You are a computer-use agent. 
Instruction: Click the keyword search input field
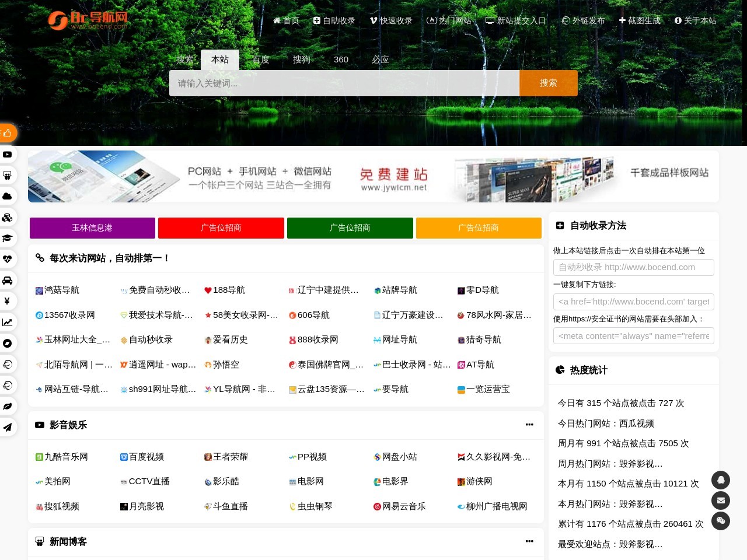pos(344,83)
